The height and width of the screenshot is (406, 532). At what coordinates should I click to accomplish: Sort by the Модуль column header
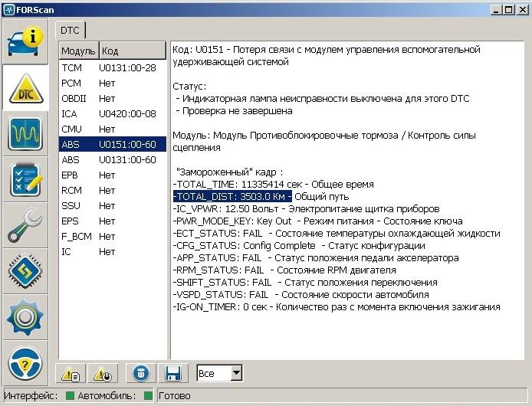click(79, 51)
